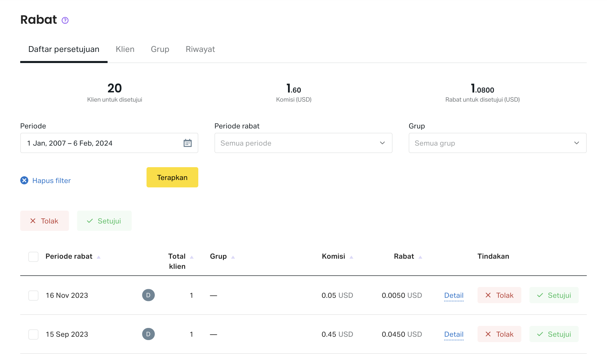607x364 pixels.
Task: Click the help icon beside Rabat title
Action: point(65,21)
